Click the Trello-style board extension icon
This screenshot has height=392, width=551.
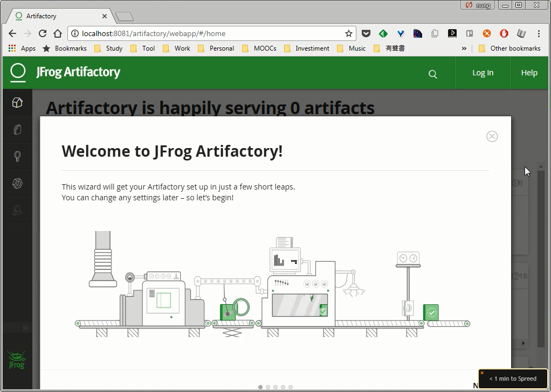click(470, 33)
